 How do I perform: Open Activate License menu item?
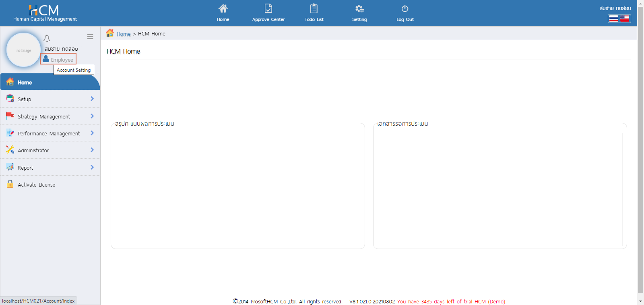pyautogui.click(x=50, y=184)
